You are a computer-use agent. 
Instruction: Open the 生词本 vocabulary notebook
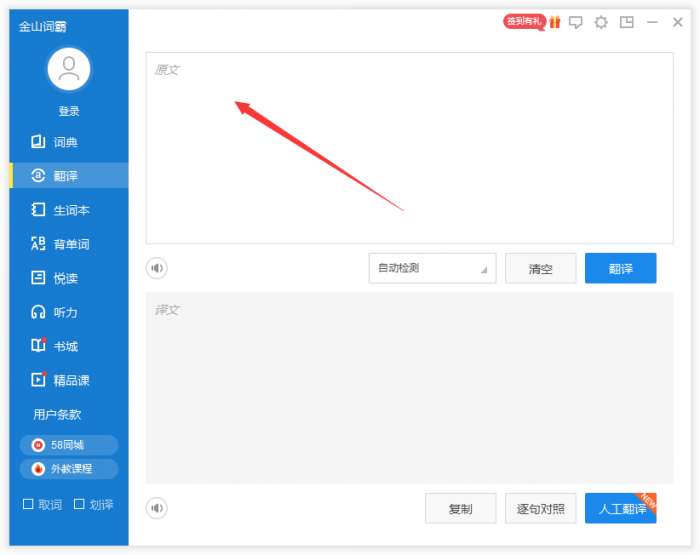coord(69,210)
